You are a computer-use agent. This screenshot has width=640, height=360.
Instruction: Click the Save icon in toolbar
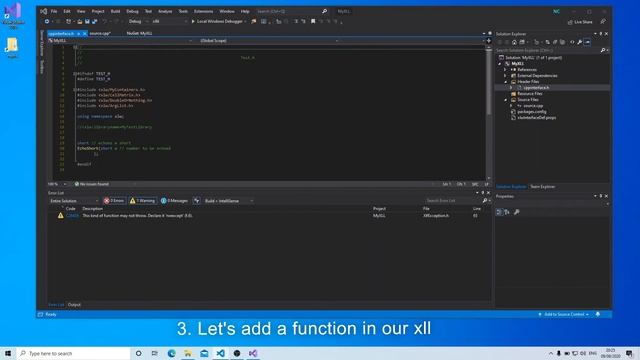(87, 22)
